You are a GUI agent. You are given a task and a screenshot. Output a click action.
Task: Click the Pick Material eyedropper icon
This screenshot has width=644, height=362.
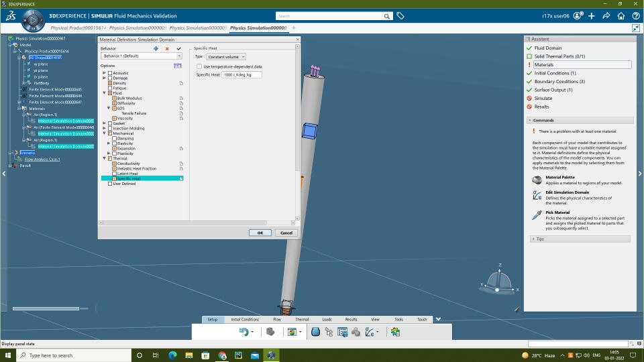point(537,215)
